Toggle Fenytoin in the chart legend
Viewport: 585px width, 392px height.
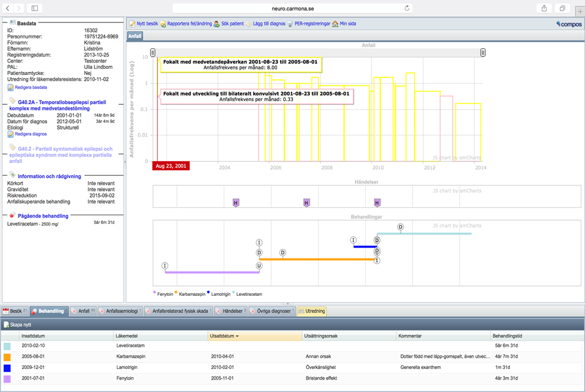[x=163, y=294]
